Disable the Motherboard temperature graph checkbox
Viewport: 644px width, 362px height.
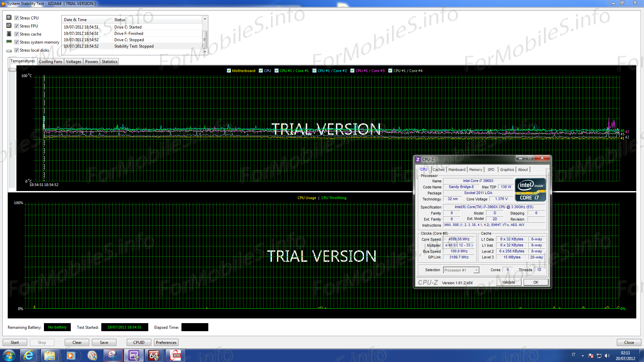(x=229, y=71)
